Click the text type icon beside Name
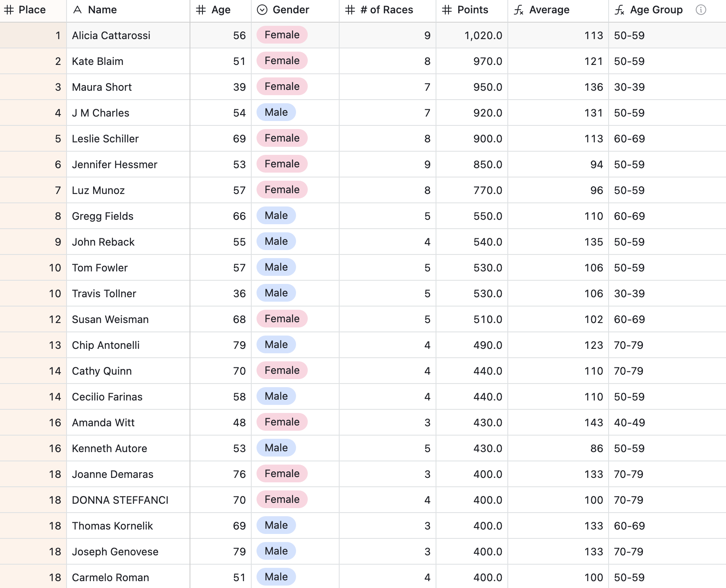The height and width of the screenshot is (588, 726). coord(77,10)
